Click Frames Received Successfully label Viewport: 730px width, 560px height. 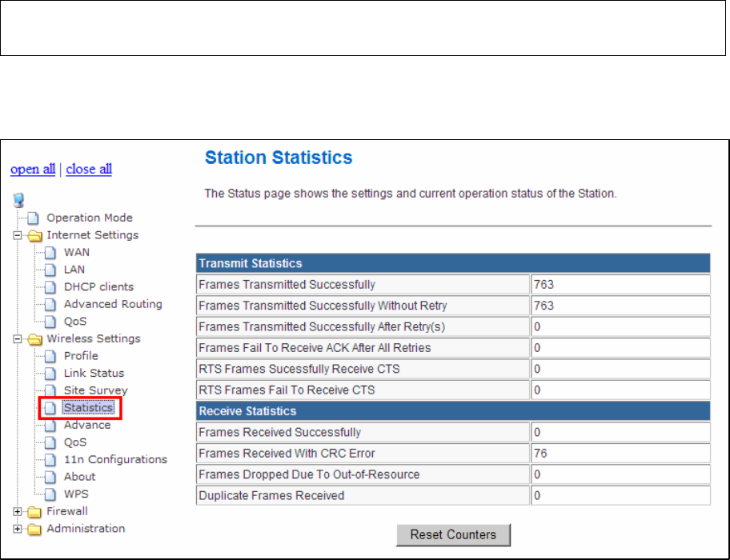pyautogui.click(x=280, y=433)
